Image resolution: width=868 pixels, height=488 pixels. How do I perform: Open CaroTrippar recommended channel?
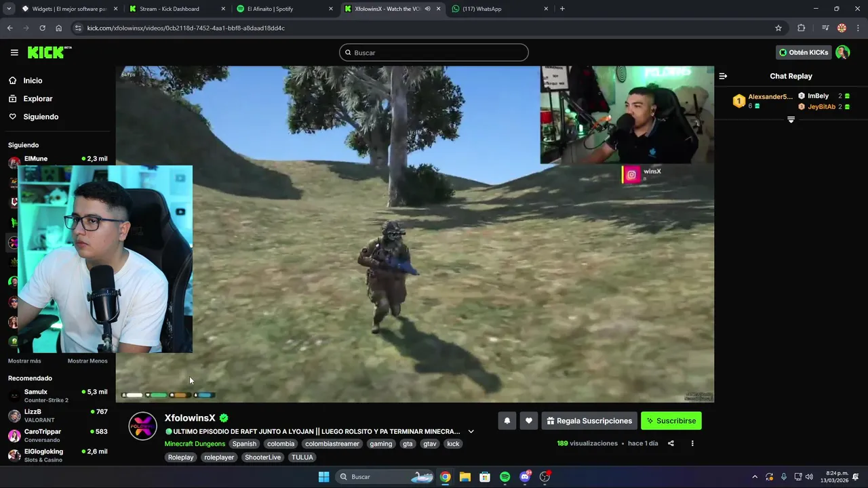(x=58, y=435)
